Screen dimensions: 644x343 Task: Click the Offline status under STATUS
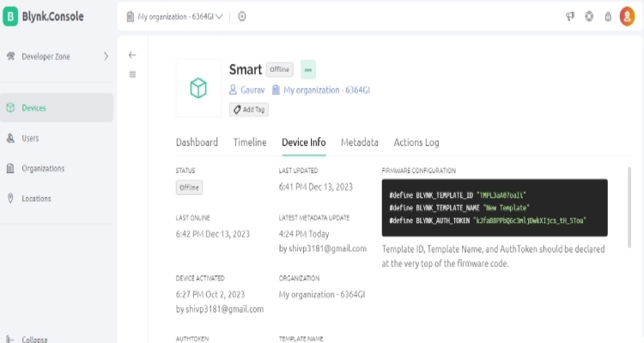(x=189, y=188)
